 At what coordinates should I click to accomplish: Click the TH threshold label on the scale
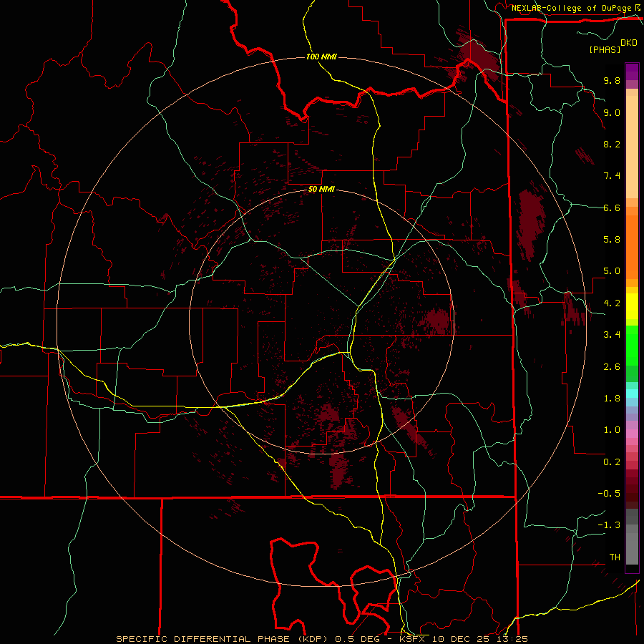pos(615,557)
